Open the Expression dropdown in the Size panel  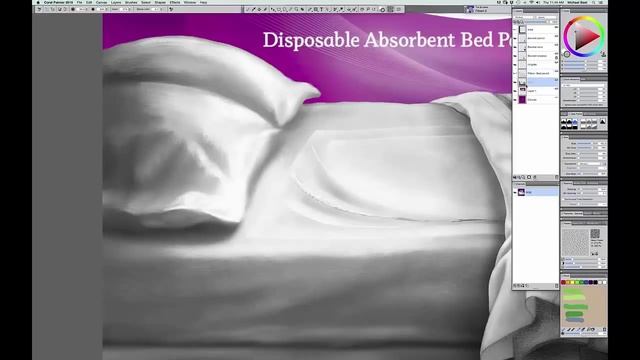589,164
